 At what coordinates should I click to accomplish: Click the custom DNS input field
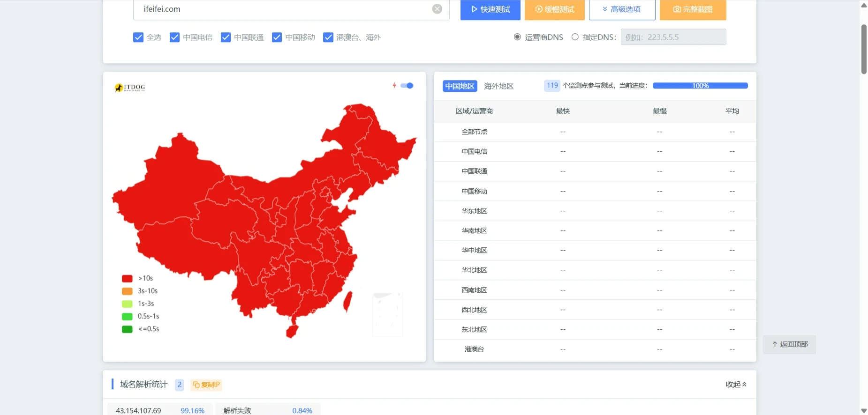pos(673,37)
